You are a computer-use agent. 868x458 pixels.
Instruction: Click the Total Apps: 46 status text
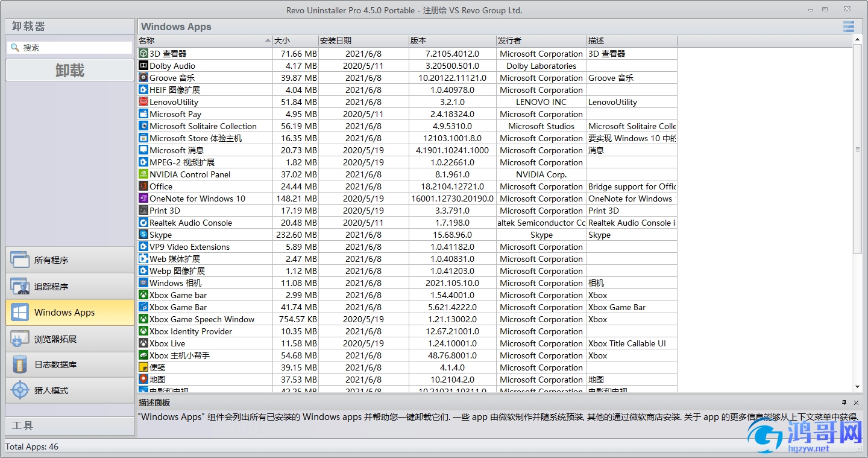pos(32,447)
